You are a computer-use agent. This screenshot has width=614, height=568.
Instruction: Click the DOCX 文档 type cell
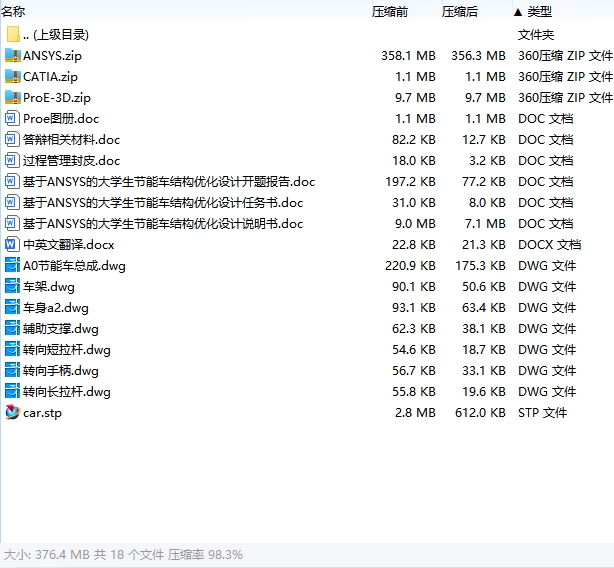coord(550,245)
